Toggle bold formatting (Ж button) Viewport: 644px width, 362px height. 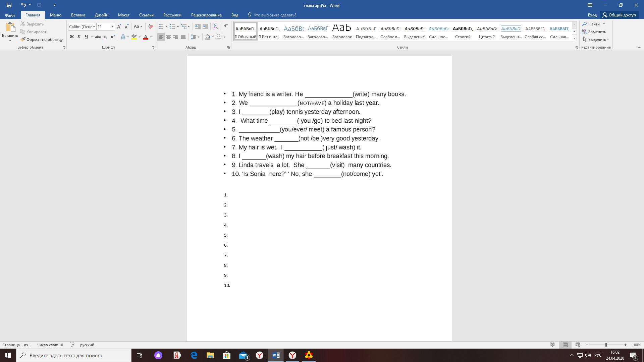tap(71, 37)
